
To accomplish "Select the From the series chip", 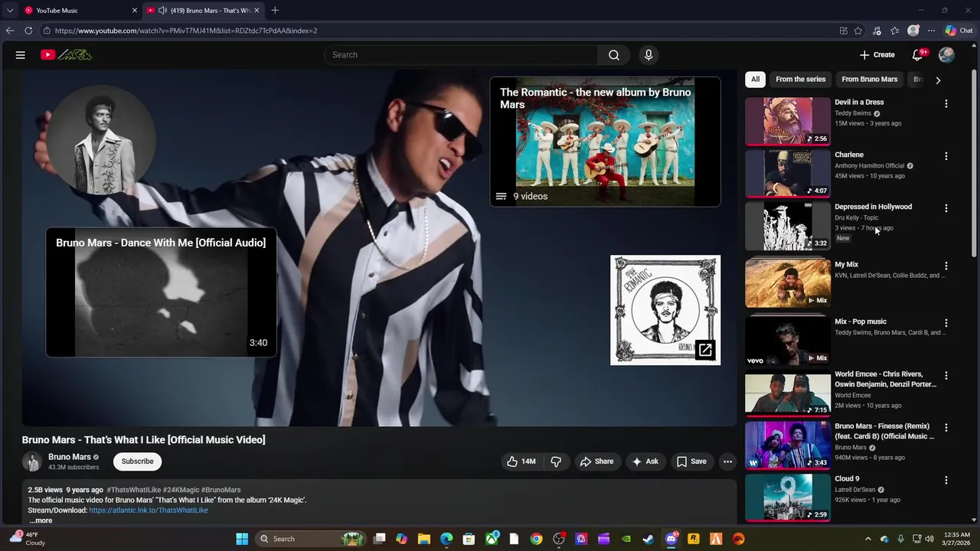I will pyautogui.click(x=800, y=79).
